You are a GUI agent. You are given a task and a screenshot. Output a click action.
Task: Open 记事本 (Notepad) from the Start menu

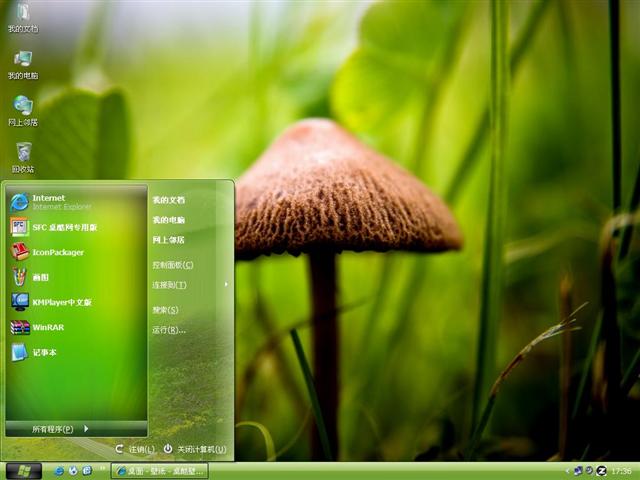tap(44, 352)
